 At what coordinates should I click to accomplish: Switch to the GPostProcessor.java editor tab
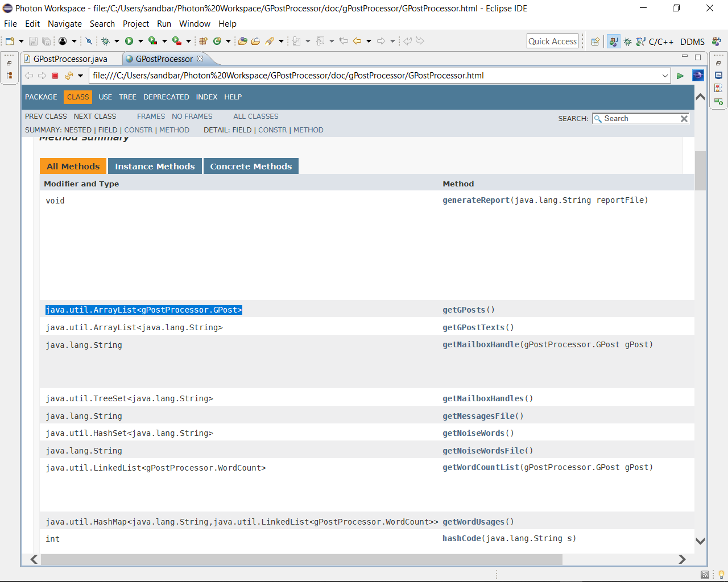pyautogui.click(x=70, y=59)
